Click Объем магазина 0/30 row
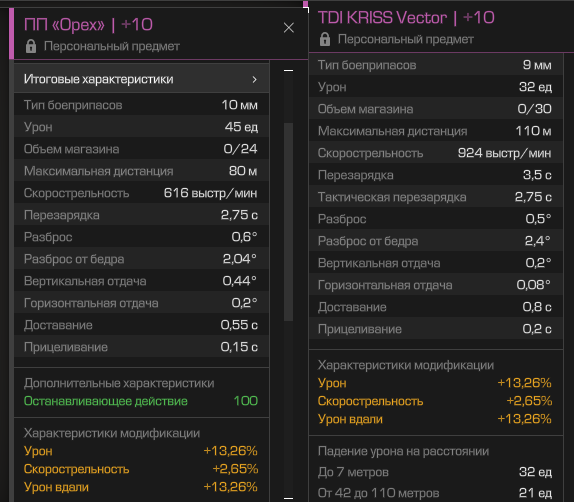Image resolution: width=574 pixels, height=502 pixels. pos(436,109)
